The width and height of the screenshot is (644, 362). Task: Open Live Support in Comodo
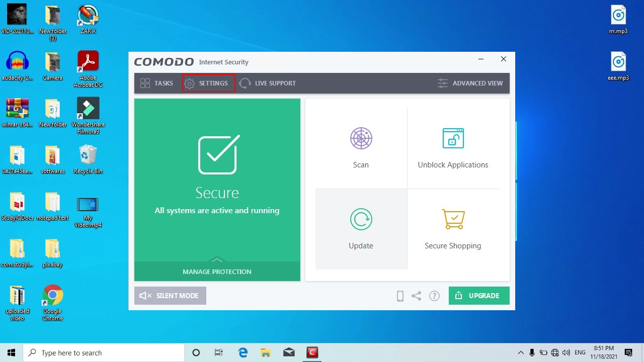coord(268,83)
